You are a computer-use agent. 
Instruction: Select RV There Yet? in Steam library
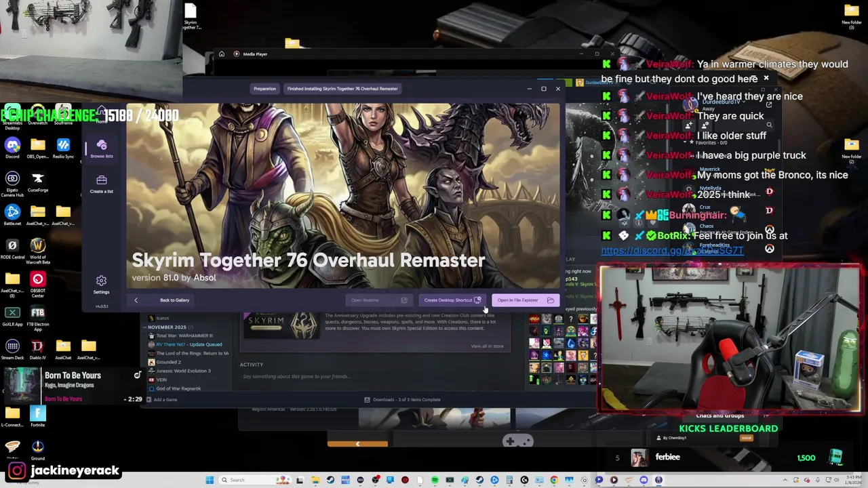pyautogui.click(x=186, y=344)
